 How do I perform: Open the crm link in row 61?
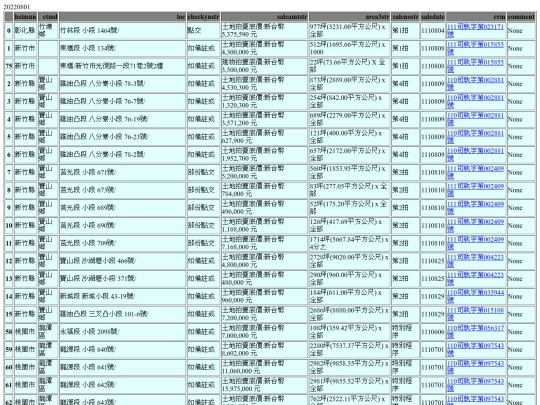pyautogui.click(x=475, y=385)
